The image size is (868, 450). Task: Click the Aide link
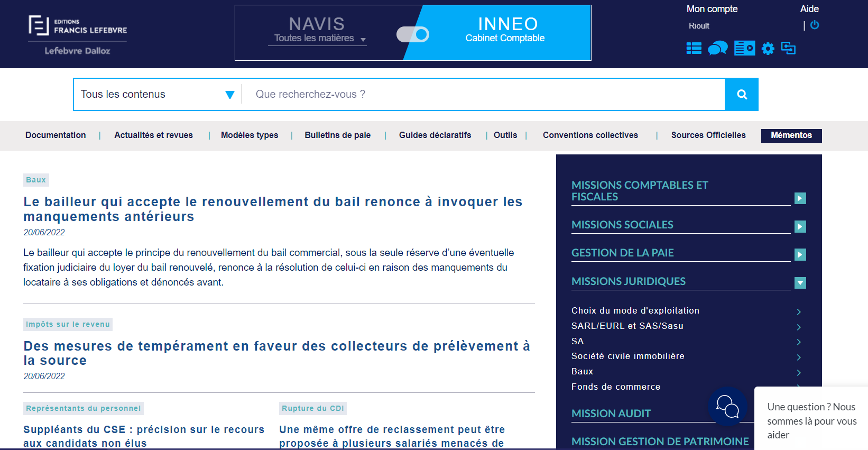tap(809, 9)
